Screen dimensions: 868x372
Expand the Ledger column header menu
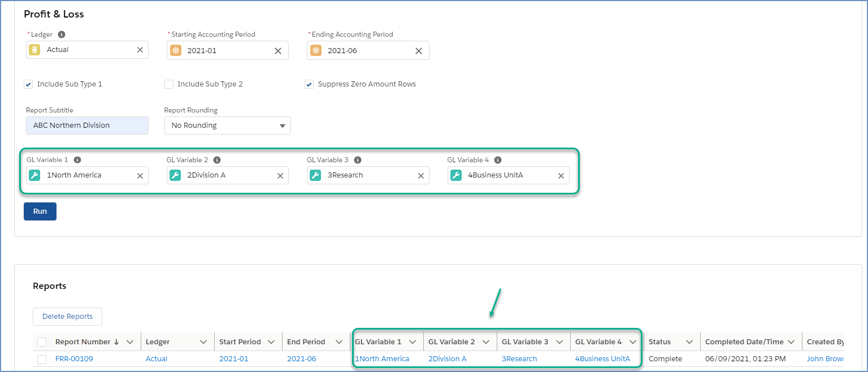203,342
